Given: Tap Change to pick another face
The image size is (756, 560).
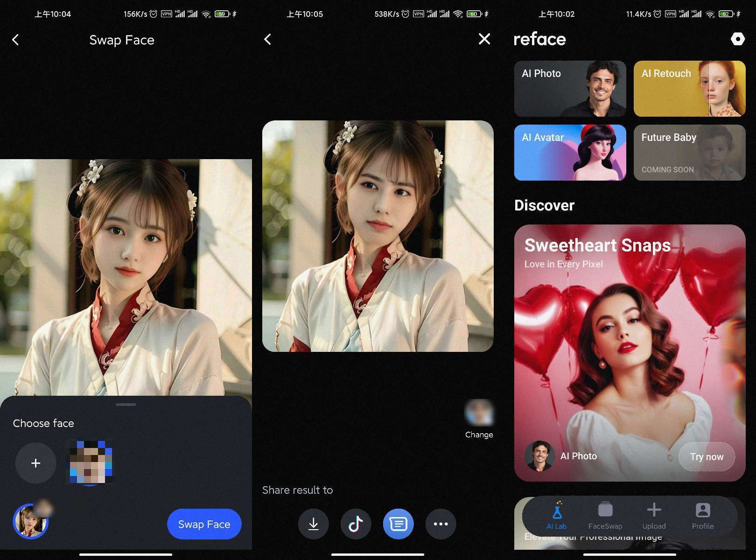Looking at the screenshot, I should (x=479, y=419).
